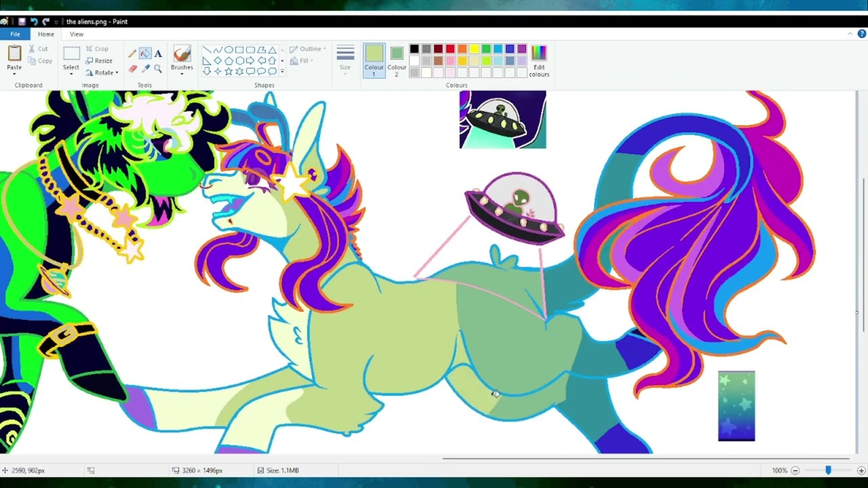868x488 pixels.
Task: Select the Eraser tool
Action: 133,68
